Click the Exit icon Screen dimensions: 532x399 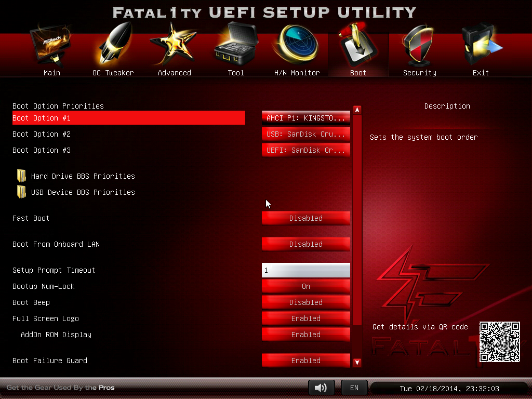click(481, 47)
